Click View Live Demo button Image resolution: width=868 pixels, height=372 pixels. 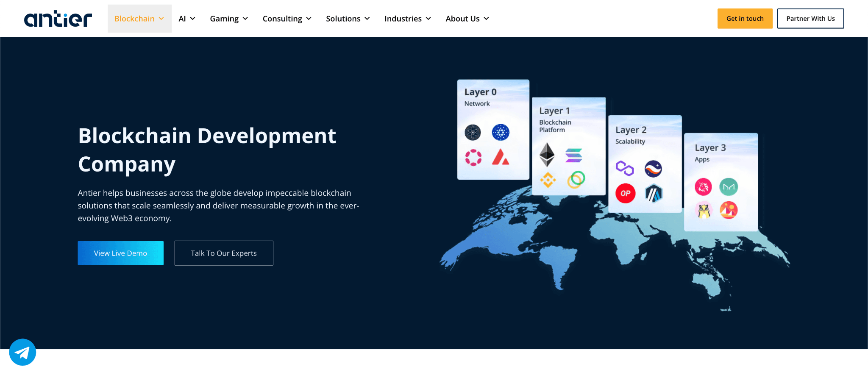[x=121, y=253]
